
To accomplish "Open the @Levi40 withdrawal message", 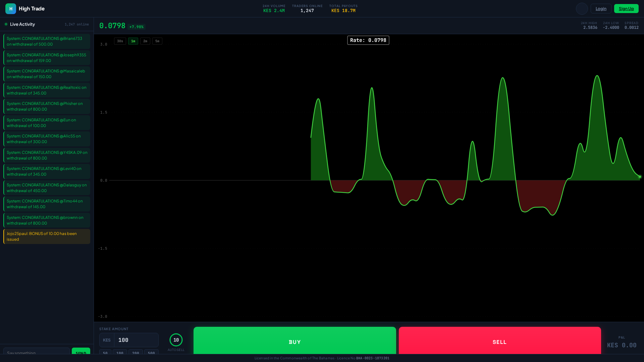I will pyautogui.click(x=47, y=171).
